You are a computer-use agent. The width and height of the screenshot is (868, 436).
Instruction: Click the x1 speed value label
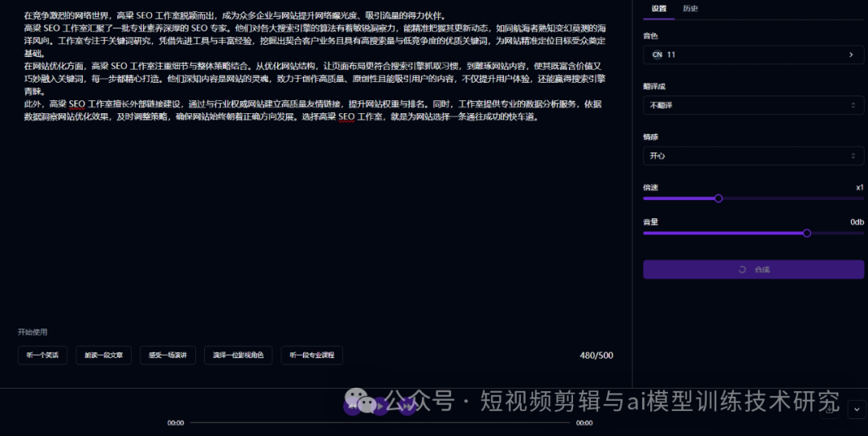coord(860,188)
